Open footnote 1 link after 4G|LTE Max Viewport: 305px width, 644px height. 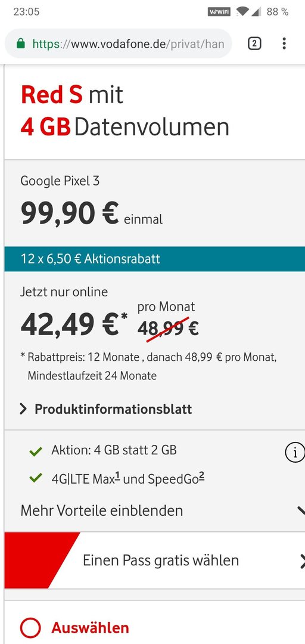coord(118,476)
